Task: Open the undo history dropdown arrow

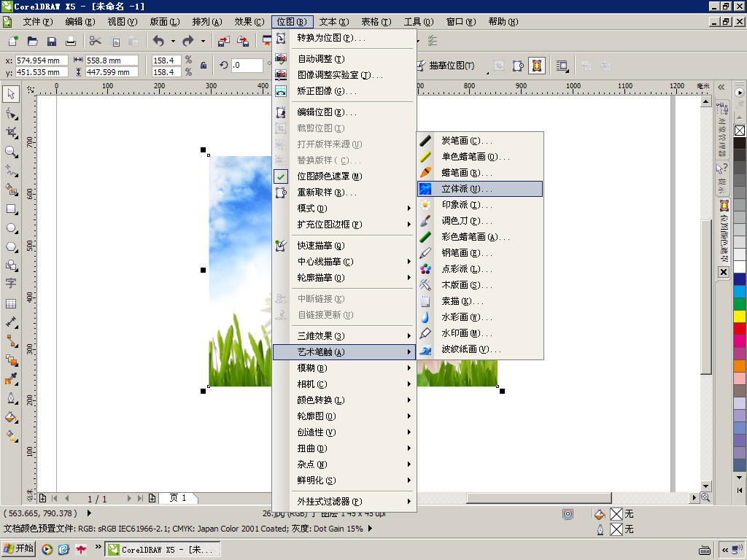Action: (173, 42)
